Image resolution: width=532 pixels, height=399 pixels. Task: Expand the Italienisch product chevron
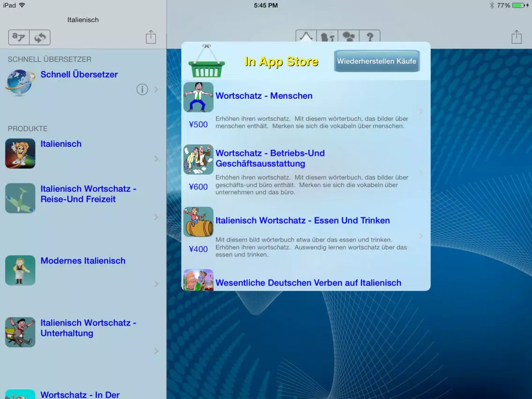[156, 159]
